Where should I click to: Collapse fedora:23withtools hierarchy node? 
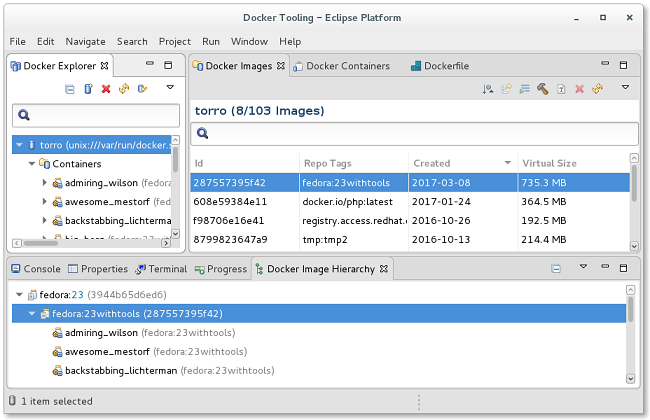click(32, 313)
